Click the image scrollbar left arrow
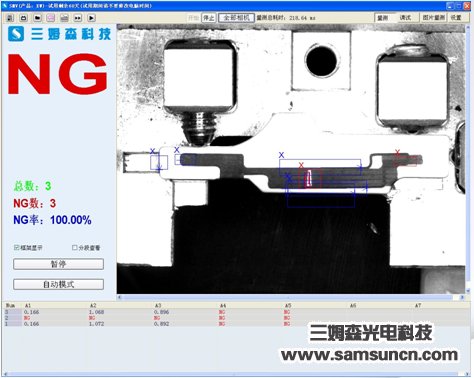The height and width of the screenshot is (378, 474). [120, 297]
